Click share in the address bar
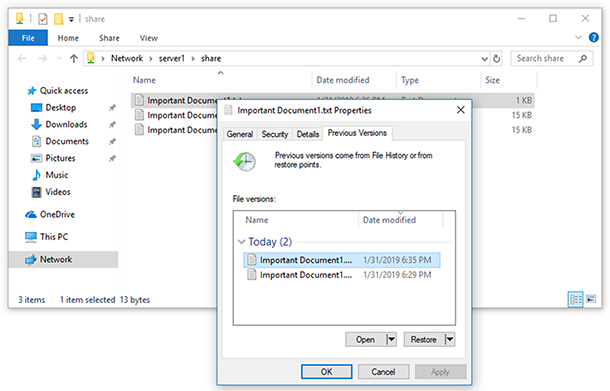Viewport: 610px width, 391px height. point(211,58)
